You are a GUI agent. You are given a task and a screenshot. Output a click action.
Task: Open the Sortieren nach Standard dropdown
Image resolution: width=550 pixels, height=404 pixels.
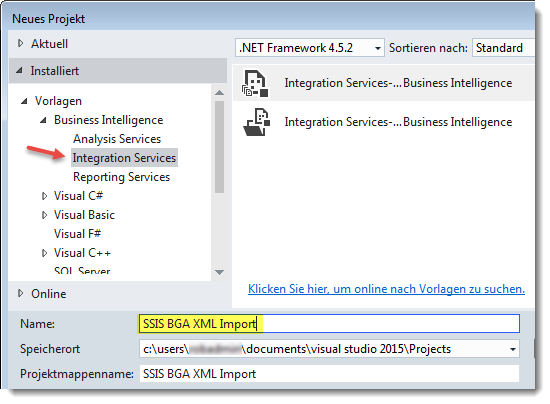tap(503, 48)
